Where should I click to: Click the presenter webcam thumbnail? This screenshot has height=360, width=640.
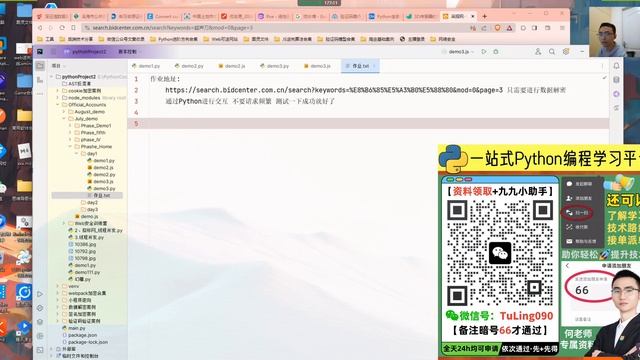614,32
